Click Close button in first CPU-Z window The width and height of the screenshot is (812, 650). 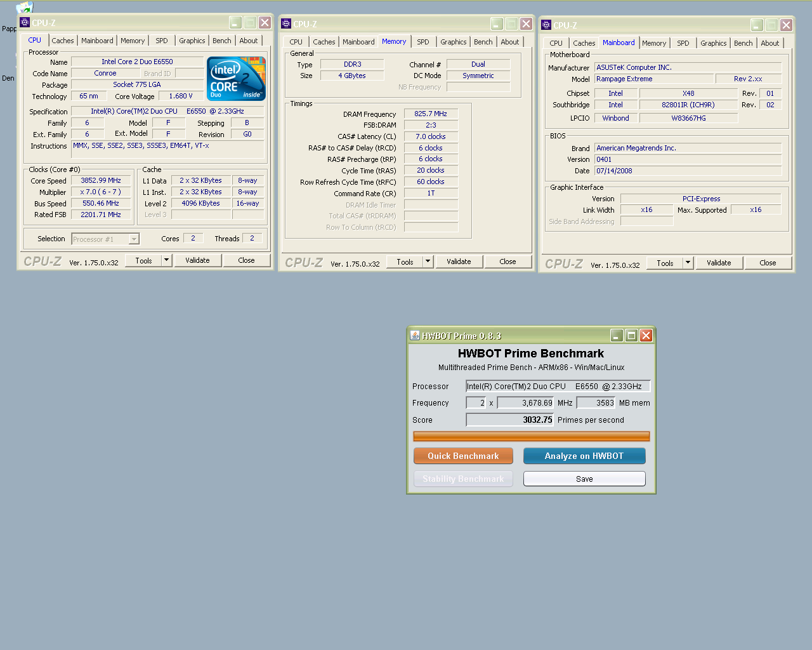pos(247,260)
